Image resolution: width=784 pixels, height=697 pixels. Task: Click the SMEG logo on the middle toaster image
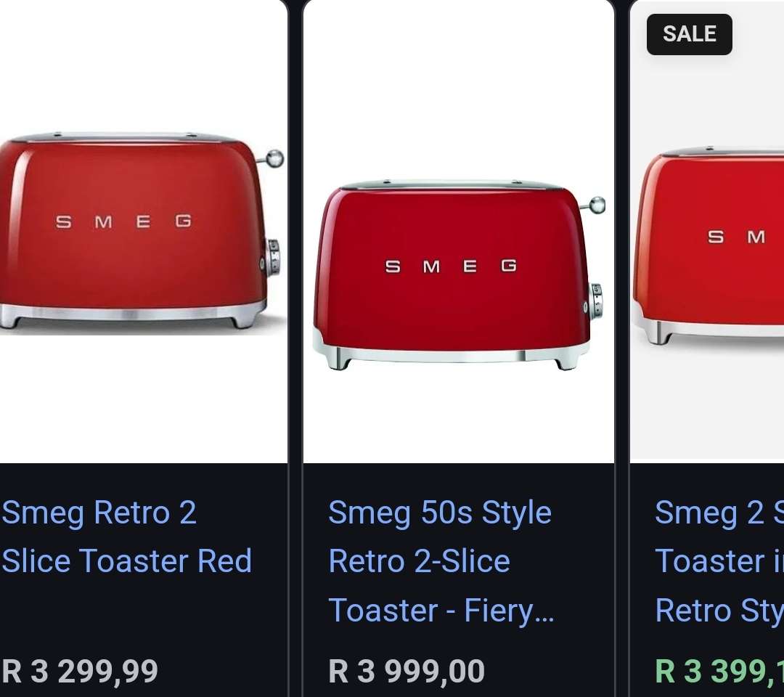tap(450, 266)
